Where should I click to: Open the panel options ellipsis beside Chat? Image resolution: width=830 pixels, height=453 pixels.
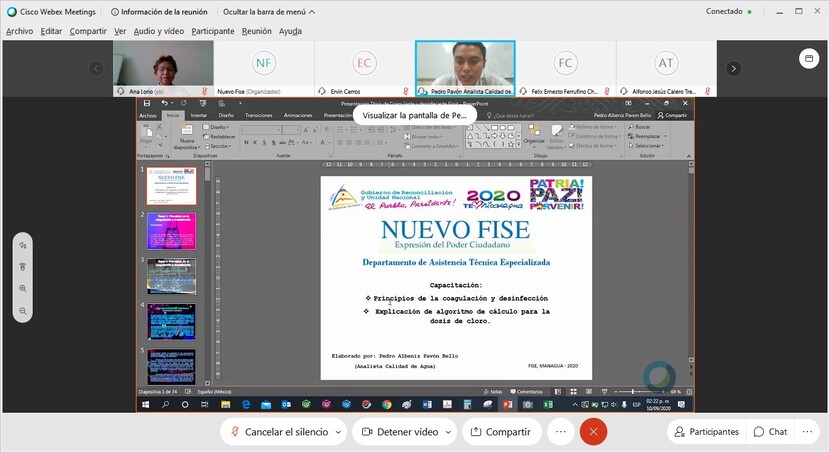807,432
